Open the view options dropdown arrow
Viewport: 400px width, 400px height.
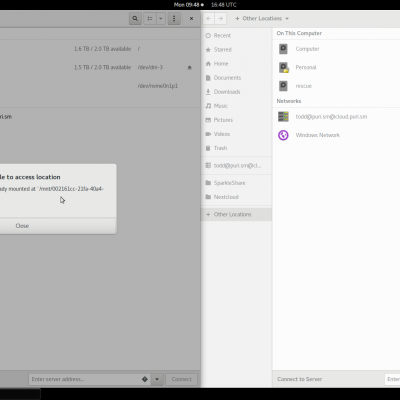161,19
